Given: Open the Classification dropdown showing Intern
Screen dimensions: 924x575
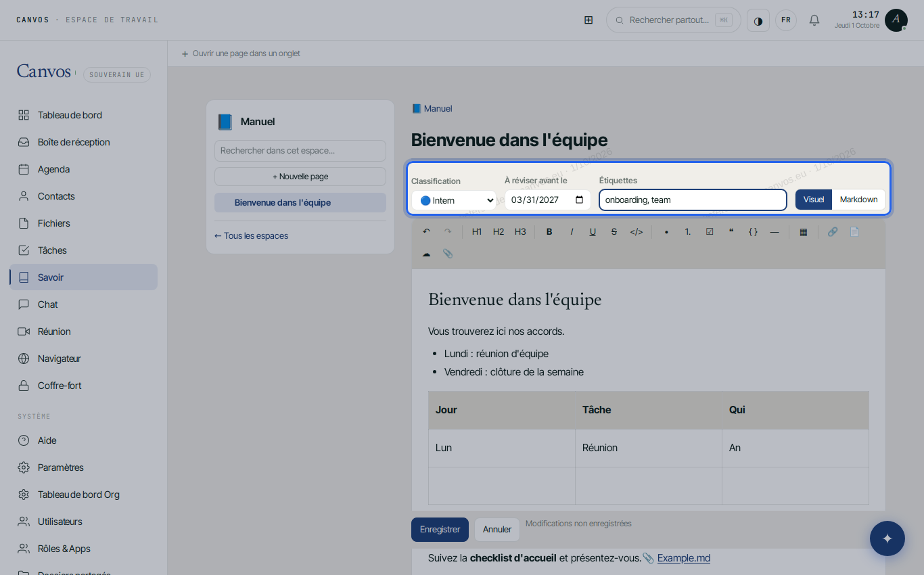Looking at the screenshot, I should [x=454, y=200].
